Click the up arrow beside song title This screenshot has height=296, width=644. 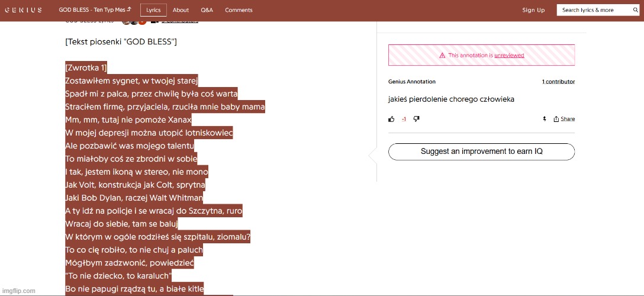click(x=128, y=9)
